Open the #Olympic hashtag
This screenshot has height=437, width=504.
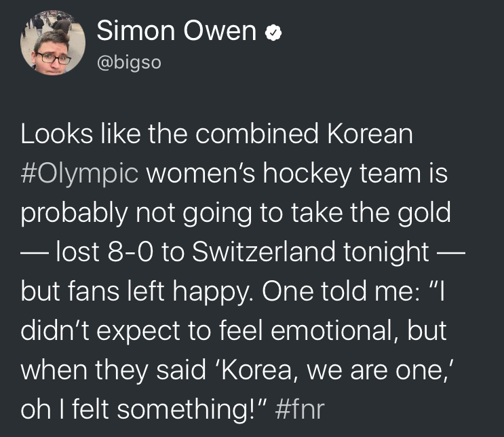pyautogui.click(x=79, y=173)
